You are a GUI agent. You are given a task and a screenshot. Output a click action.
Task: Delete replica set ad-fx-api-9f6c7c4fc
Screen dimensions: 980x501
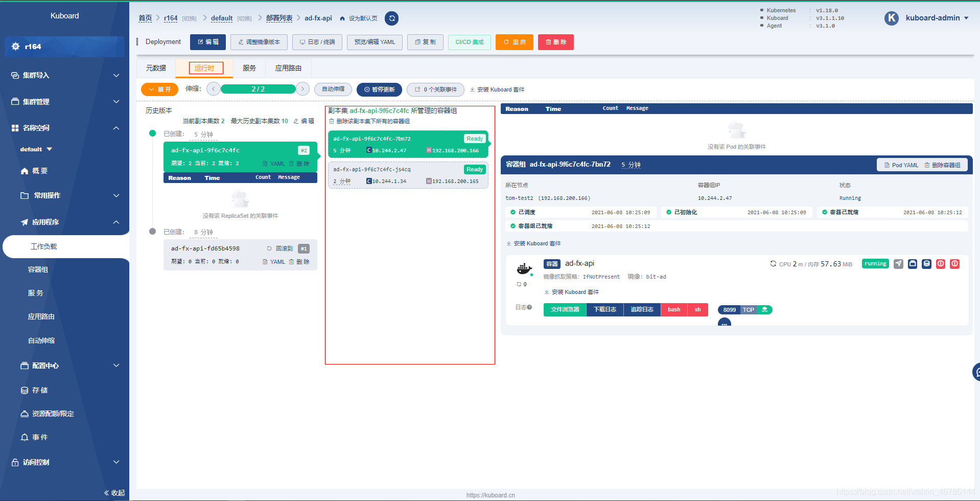(299, 164)
